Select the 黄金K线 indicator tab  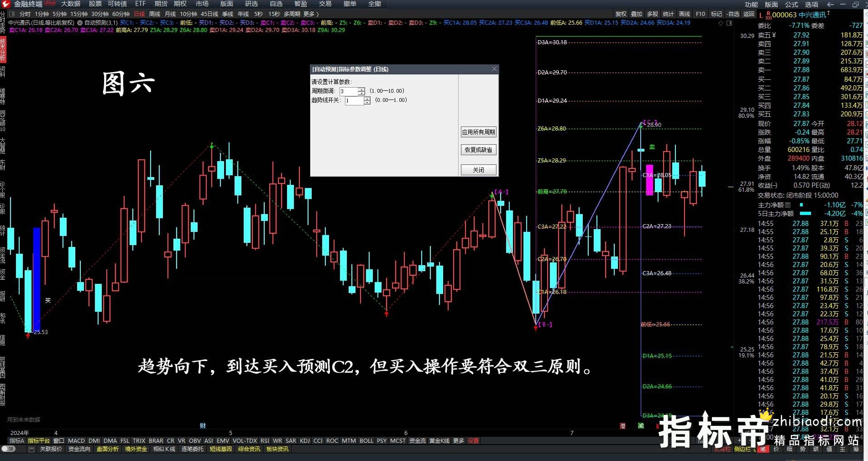[x=439, y=441]
